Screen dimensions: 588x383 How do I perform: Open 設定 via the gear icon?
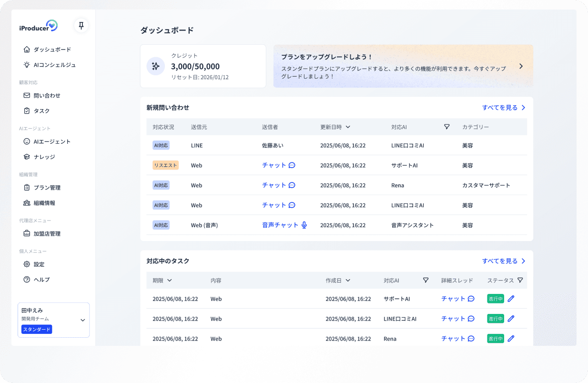27,264
